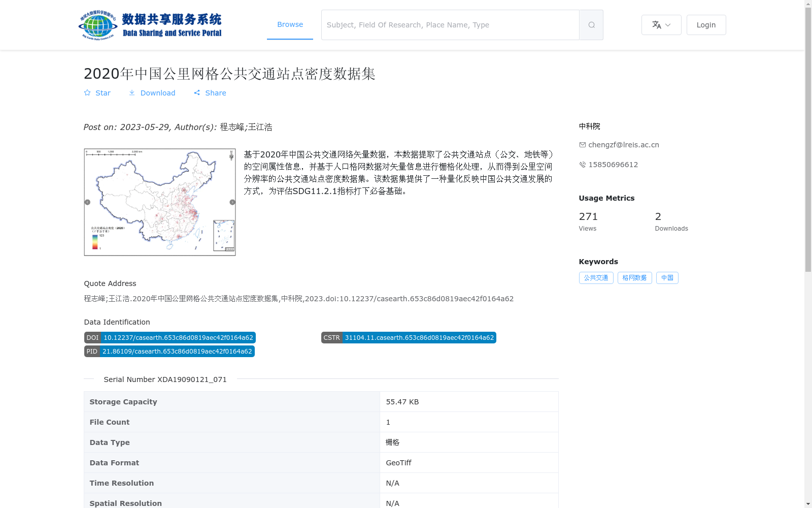Click the author names 程志峰;王江浩

tap(246, 127)
